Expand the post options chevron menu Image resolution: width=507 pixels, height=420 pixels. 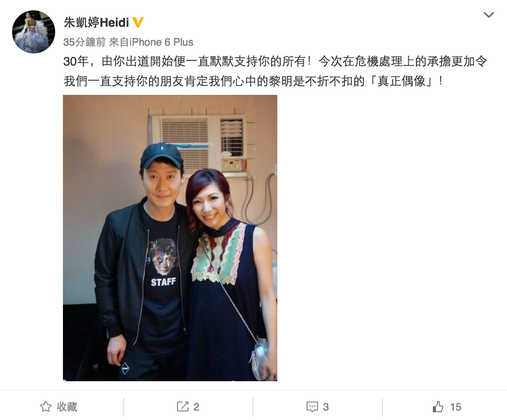[488, 15]
